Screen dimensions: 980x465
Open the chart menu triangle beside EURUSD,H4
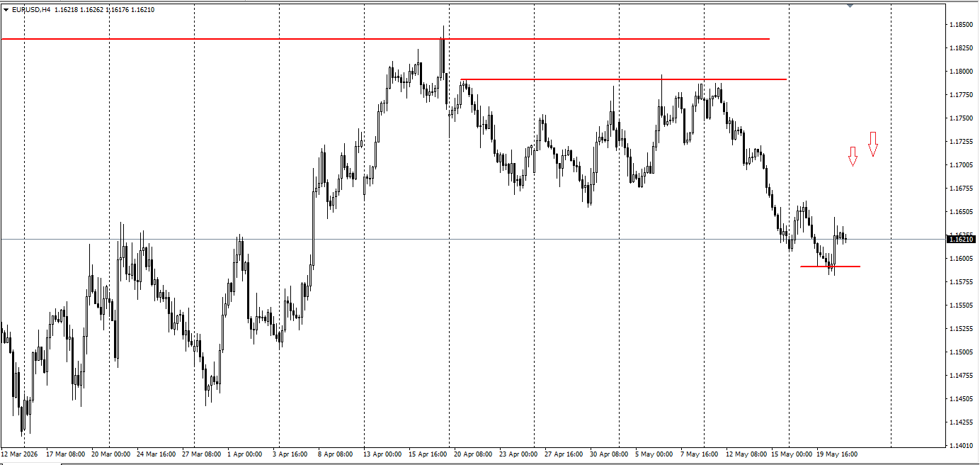6,10
